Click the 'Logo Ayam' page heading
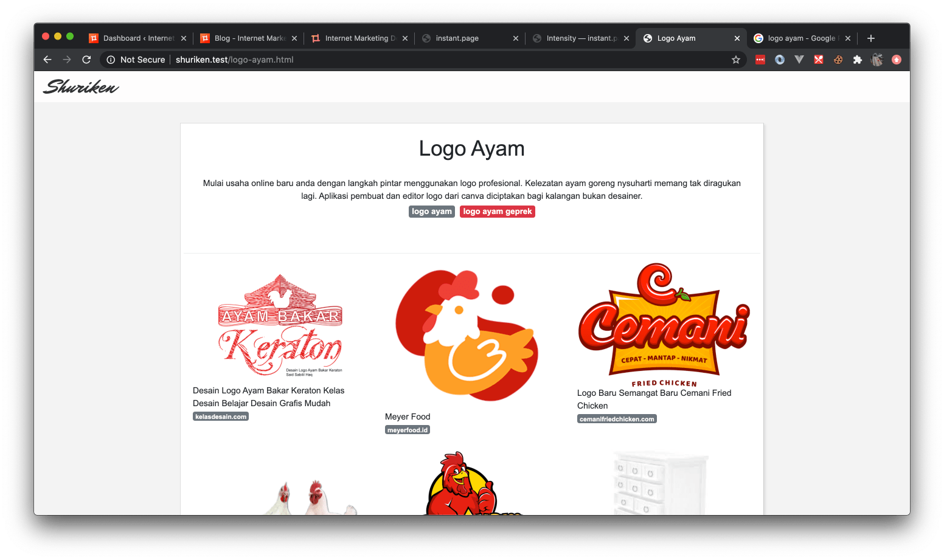944x560 pixels. tap(472, 148)
